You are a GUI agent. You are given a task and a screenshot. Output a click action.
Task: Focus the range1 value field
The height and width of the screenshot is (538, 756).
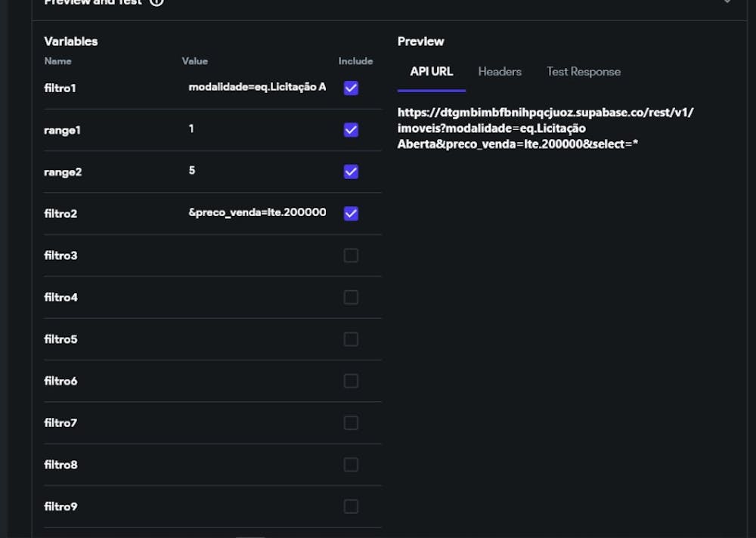click(x=257, y=129)
